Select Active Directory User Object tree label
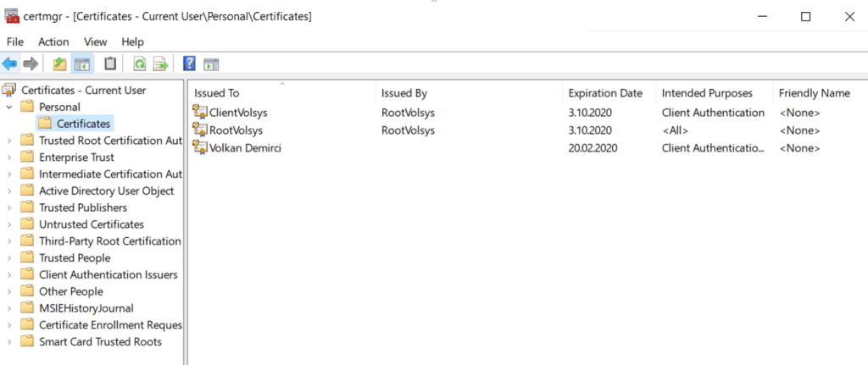This screenshot has height=365, width=868. [x=106, y=191]
